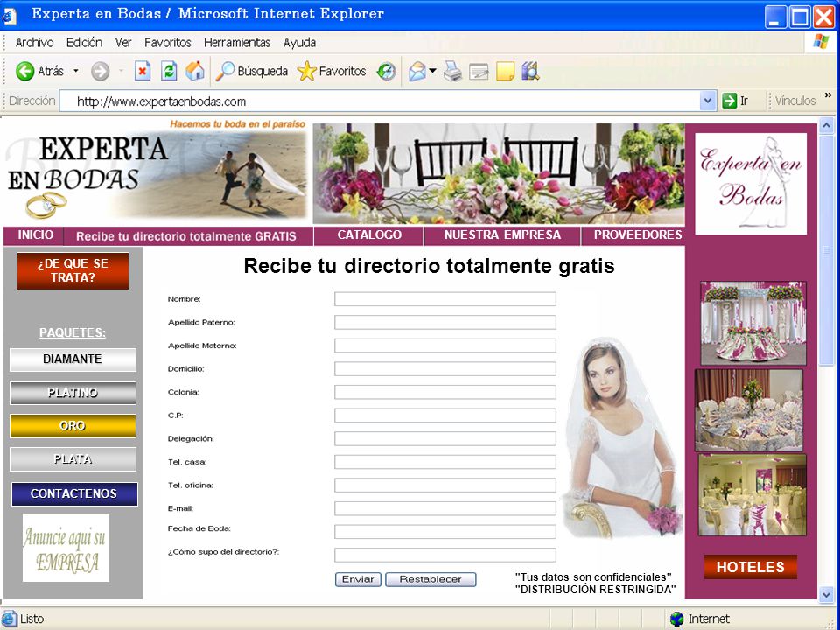This screenshot has width=840, height=630.
Task: Click the ¿Cómo supo del directorio? field
Action: [x=445, y=555]
